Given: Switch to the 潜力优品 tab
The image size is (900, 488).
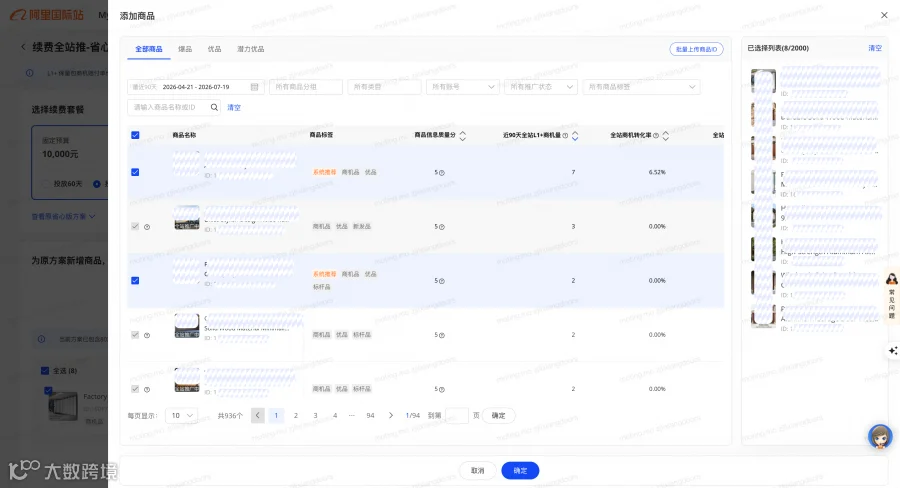Looking at the screenshot, I should 251,49.
